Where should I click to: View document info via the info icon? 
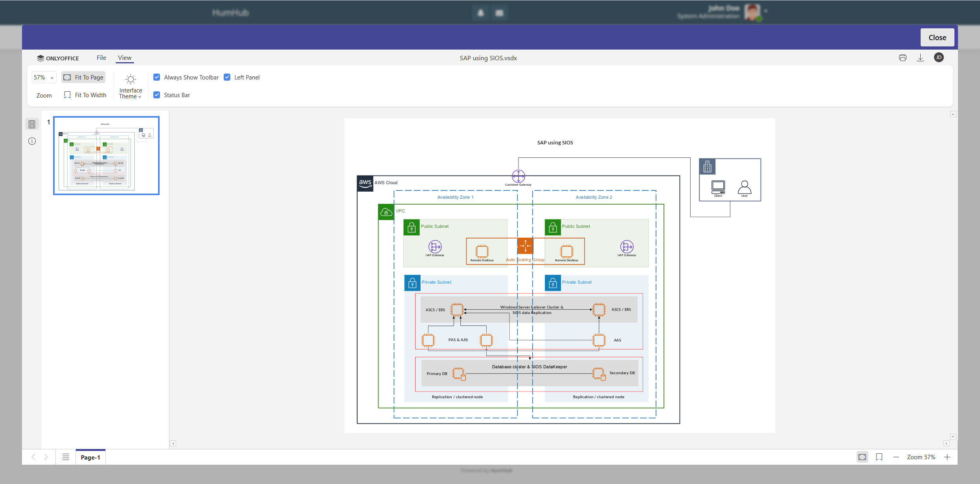coord(32,141)
